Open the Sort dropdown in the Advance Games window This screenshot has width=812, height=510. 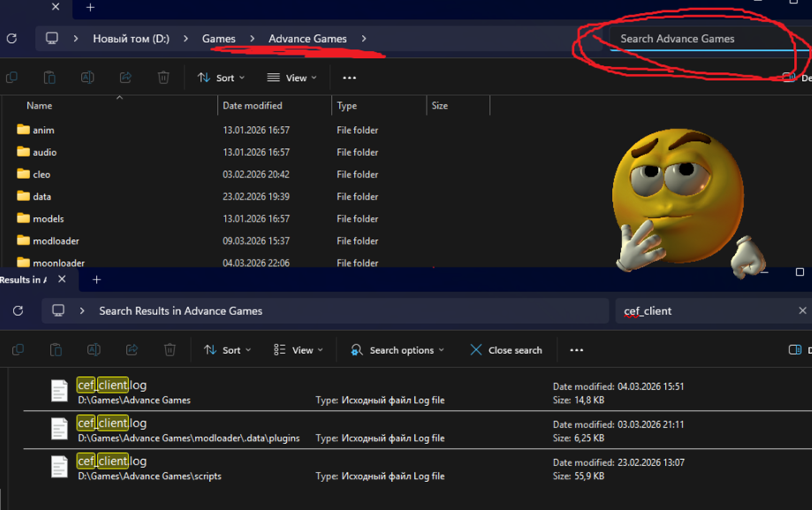pyautogui.click(x=221, y=78)
